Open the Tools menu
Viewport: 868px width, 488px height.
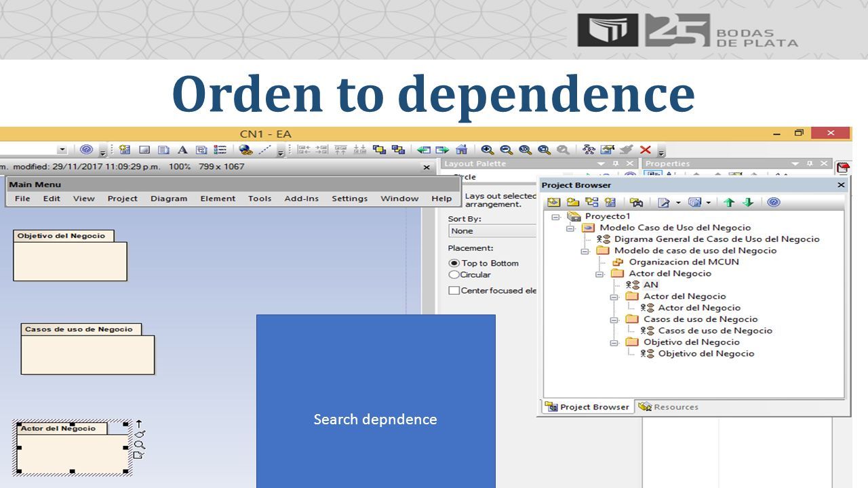click(259, 199)
